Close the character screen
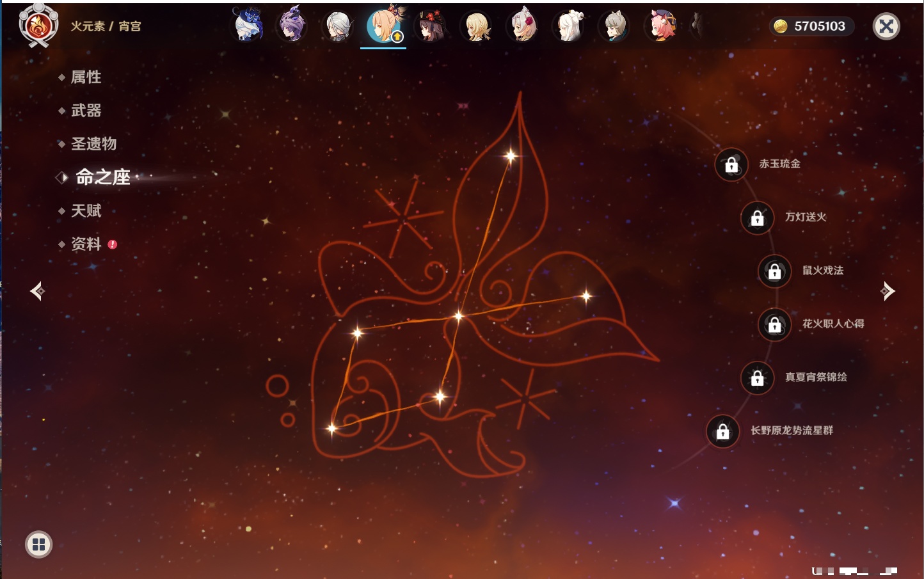Viewport: 924px width, 579px height. tap(886, 26)
